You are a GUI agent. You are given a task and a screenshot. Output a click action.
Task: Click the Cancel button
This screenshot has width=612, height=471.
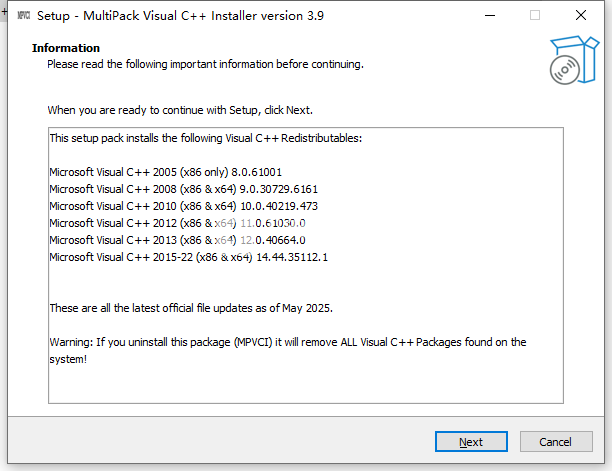pyautogui.click(x=556, y=441)
